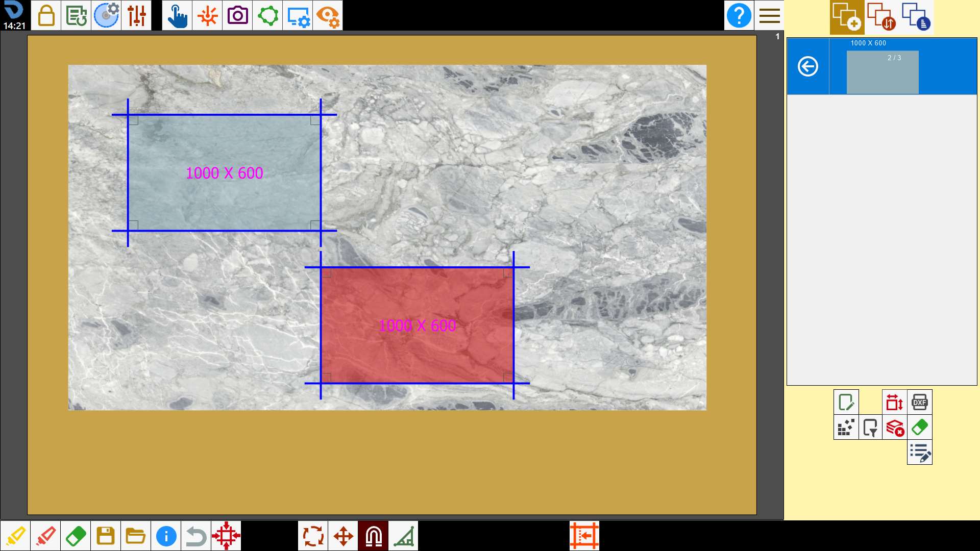Click the purple camera capture icon
This screenshot has height=551, width=980.
point(237,15)
